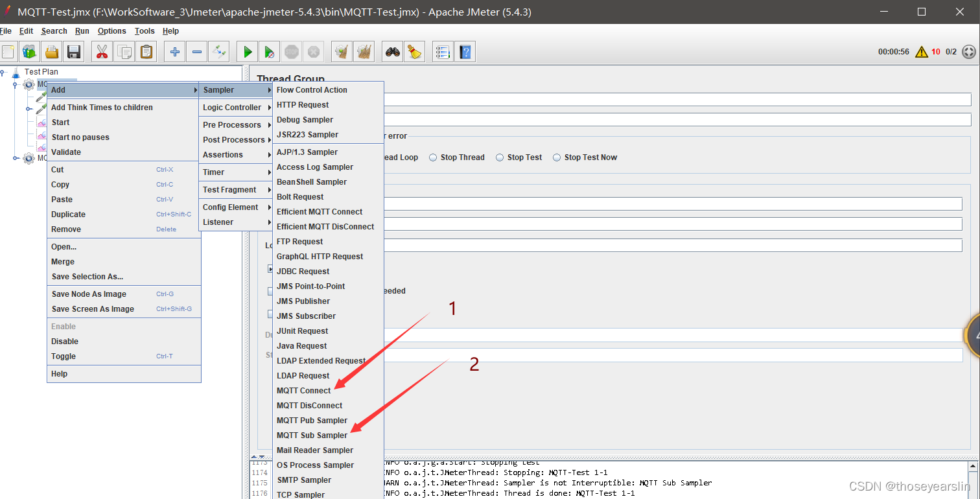Click the Toggle enable/disable toolbar icon
This screenshot has height=499, width=980.
[219, 52]
